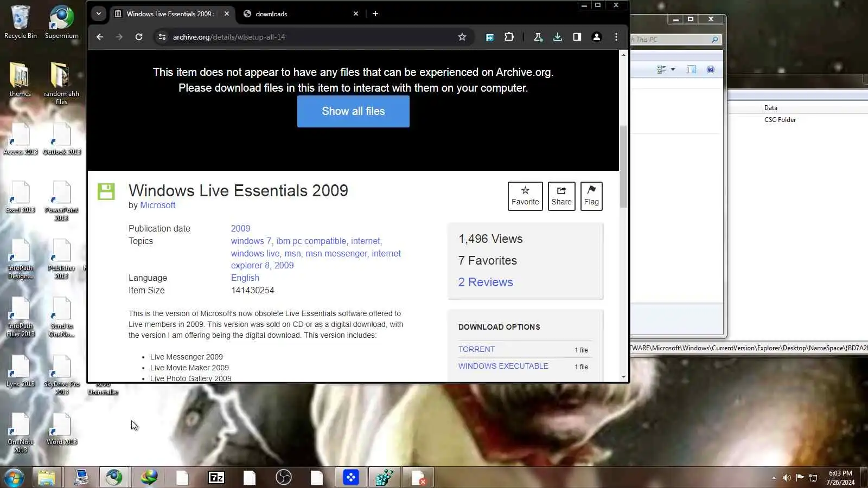Toggle the browser side panel

[x=577, y=37]
